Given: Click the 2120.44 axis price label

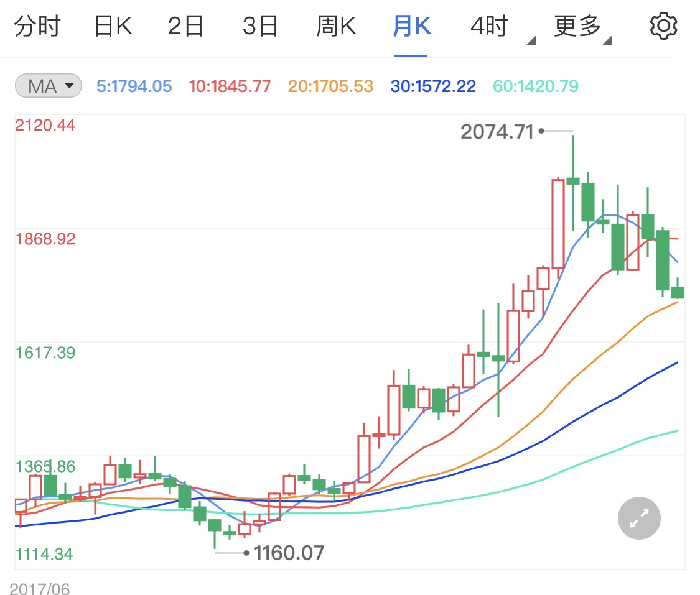Looking at the screenshot, I should pyautogui.click(x=45, y=125).
